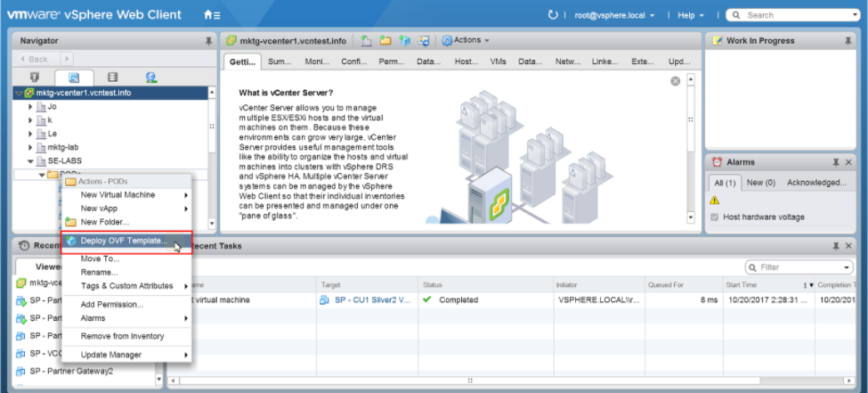Expand the mktg-lab datacenter tree node
868x393 pixels.
click(30, 147)
